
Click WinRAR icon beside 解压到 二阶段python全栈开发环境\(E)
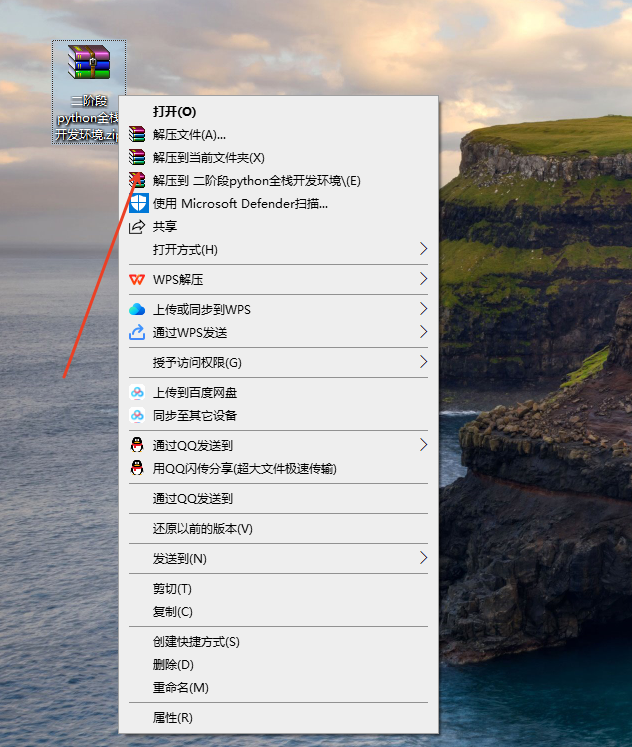137,181
